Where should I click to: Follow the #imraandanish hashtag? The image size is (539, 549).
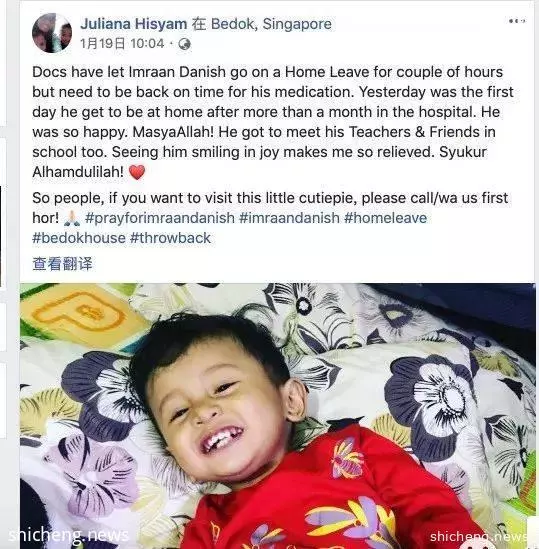(289, 218)
